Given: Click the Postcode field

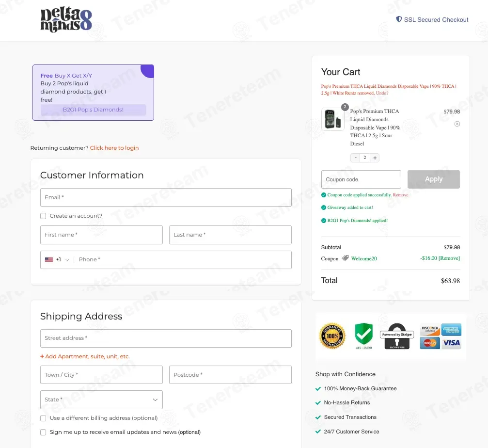Looking at the screenshot, I should coord(230,375).
